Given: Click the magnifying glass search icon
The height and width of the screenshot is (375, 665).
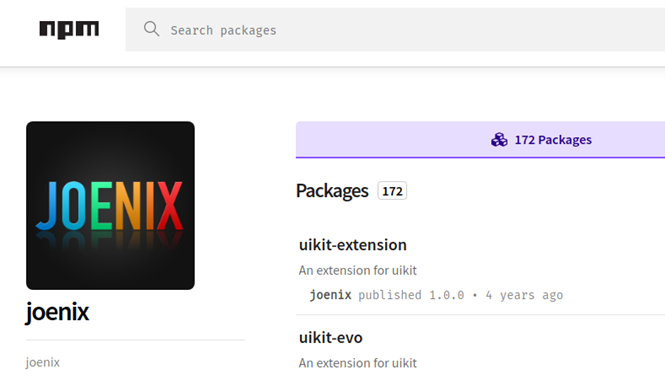Looking at the screenshot, I should 151,29.
